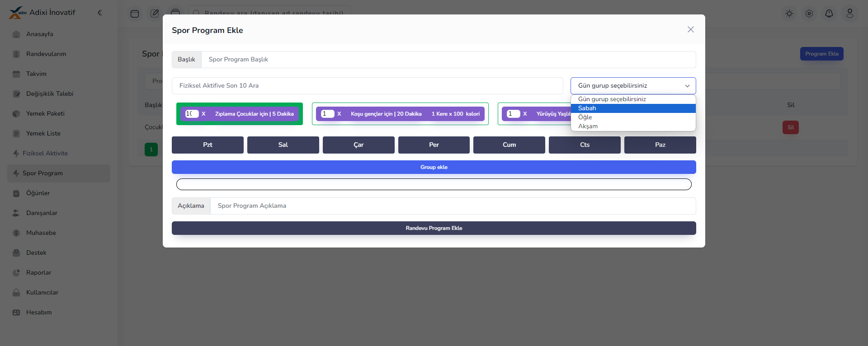Choose the Gün gurup seçebilirsiniz list option
The image size is (868, 346).
tap(633, 99)
